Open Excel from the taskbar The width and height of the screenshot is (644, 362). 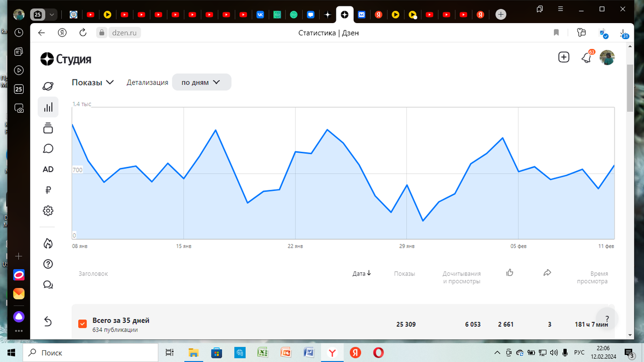tap(263, 352)
